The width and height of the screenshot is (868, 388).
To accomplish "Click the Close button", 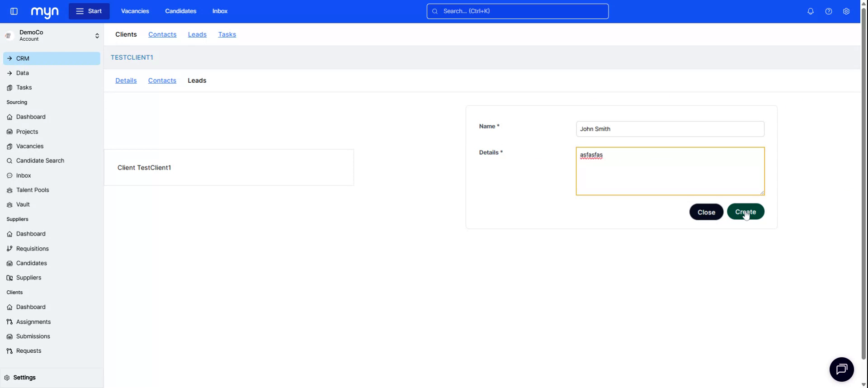I will tap(706, 212).
